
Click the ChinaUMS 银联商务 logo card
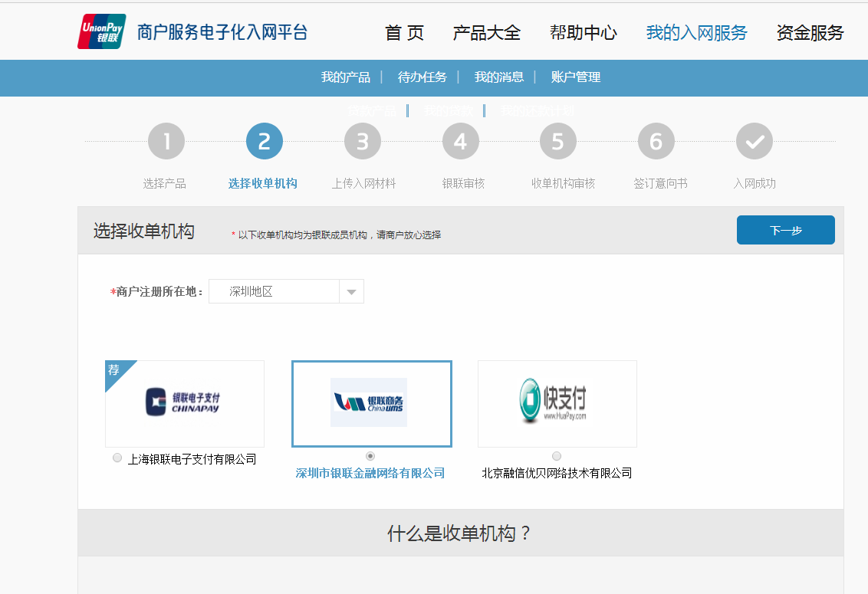coord(371,403)
